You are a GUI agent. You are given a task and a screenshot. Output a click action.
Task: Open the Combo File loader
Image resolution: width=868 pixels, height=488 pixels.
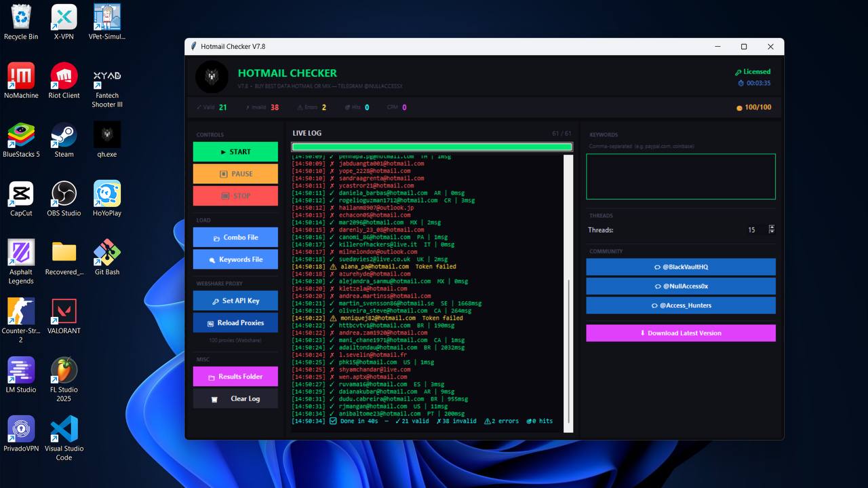pyautogui.click(x=235, y=238)
